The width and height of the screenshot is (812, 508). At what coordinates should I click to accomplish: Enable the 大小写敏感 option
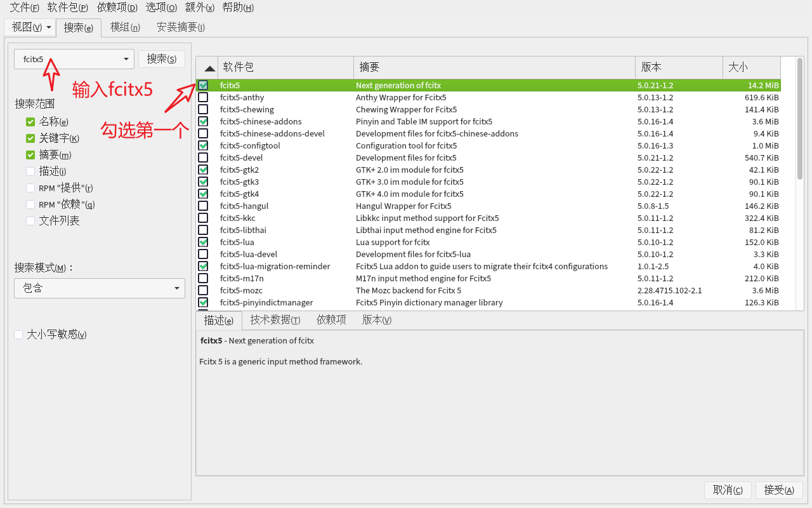coord(18,335)
